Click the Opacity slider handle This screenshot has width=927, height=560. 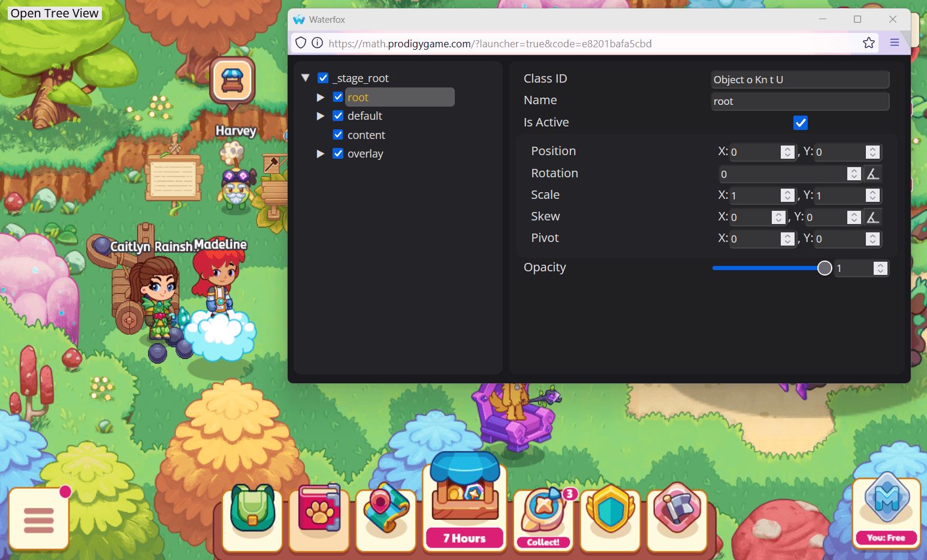pyautogui.click(x=825, y=268)
